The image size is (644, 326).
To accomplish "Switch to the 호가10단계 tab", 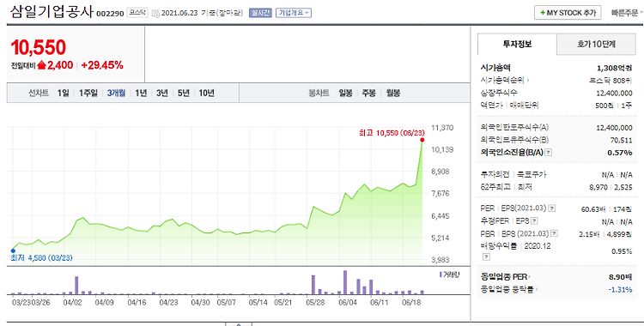I will pyautogui.click(x=597, y=45).
